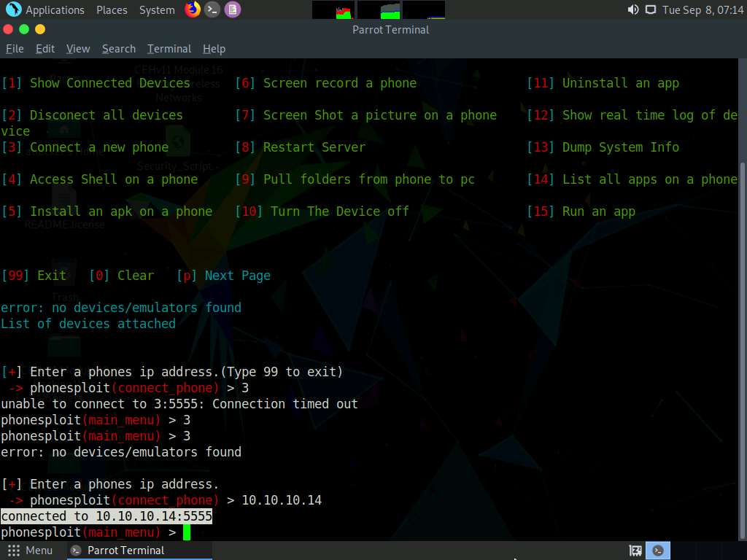This screenshot has height=560, width=747.
Task: Open the Edit menu
Action: (44, 49)
